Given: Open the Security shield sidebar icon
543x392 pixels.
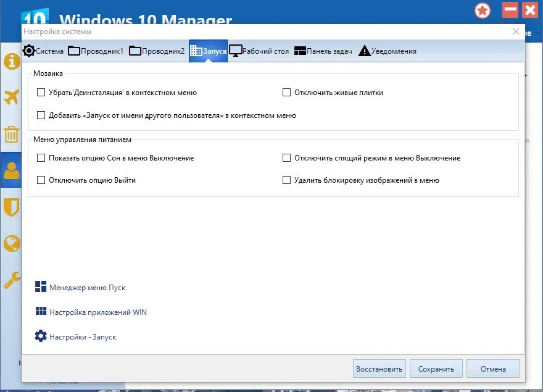Looking at the screenshot, I should (x=12, y=207).
